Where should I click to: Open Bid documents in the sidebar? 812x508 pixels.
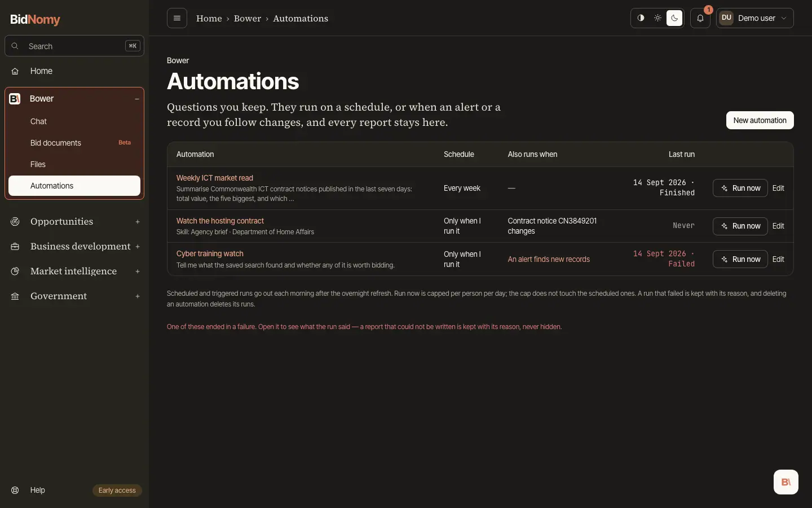click(x=74, y=143)
